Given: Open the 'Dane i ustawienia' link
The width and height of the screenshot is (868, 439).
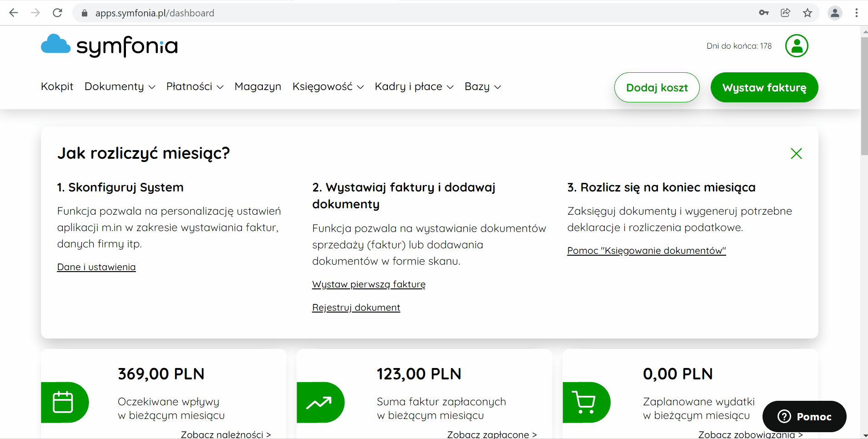Looking at the screenshot, I should pos(96,267).
